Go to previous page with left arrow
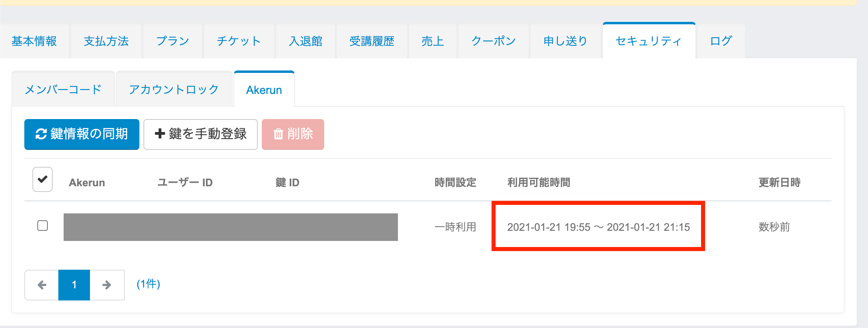Image resolution: width=868 pixels, height=328 pixels. [42, 285]
